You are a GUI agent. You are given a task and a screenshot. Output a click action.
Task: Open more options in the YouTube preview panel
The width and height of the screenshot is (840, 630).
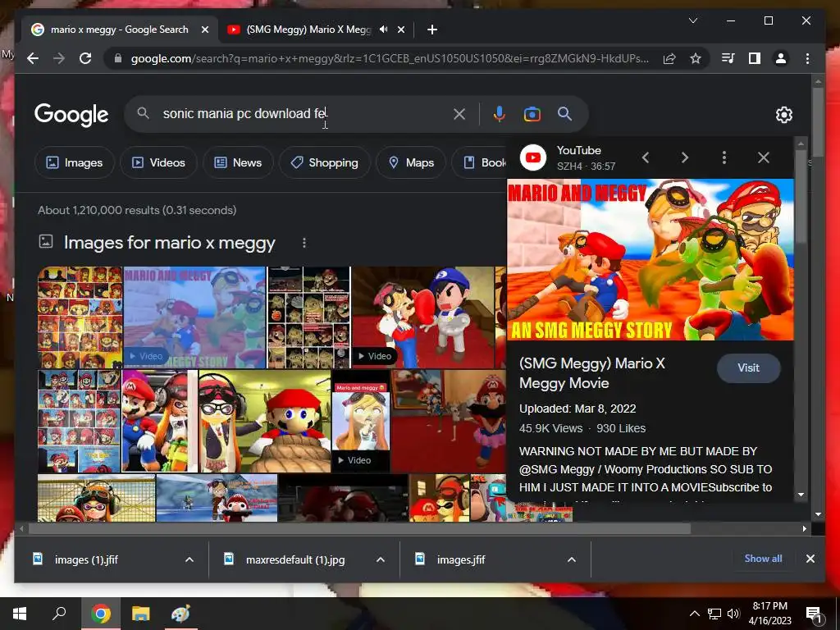point(724,157)
